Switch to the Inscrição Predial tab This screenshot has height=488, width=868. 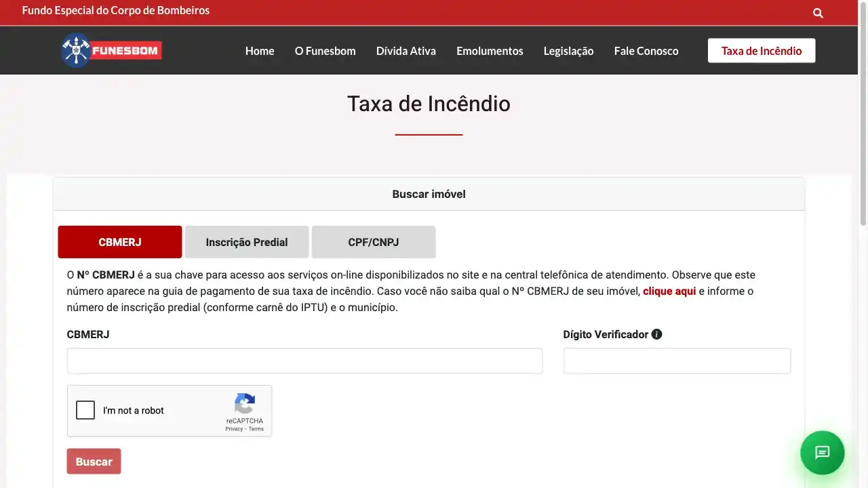(246, 242)
